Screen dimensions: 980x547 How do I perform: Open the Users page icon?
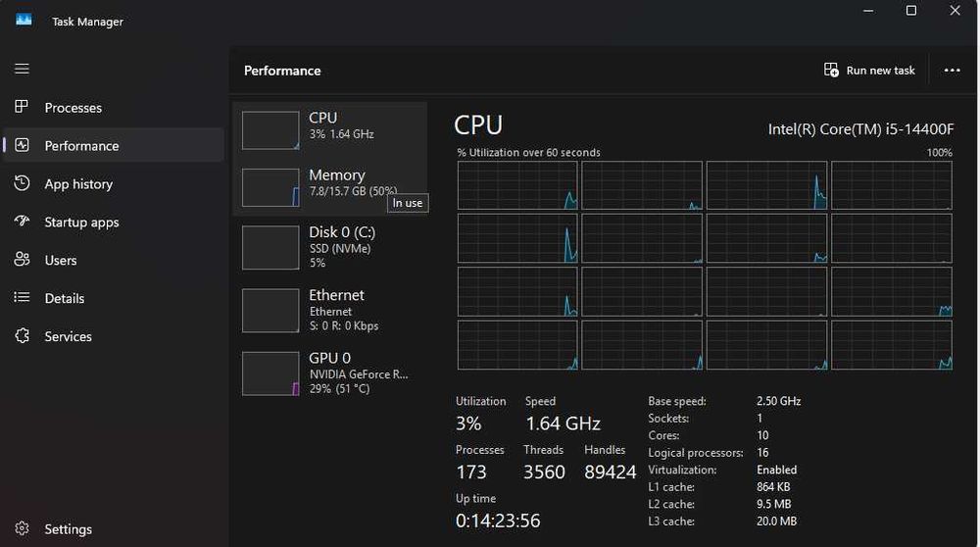pyautogui.click(x=23, y=260)
